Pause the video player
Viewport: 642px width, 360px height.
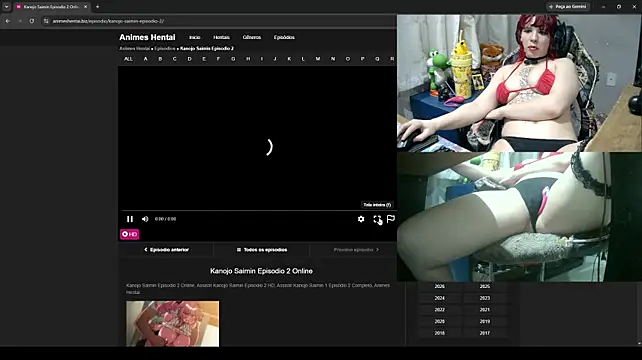[x=130, y=219]
